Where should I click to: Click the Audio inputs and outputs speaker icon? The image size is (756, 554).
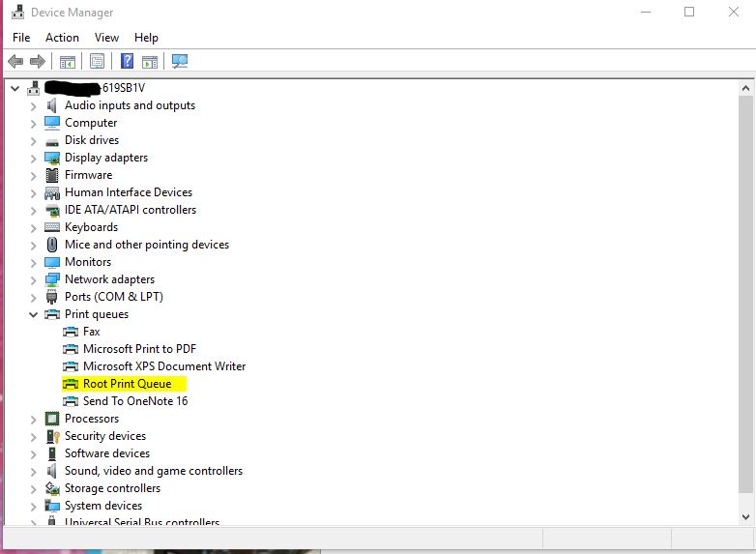coord(52,105)
